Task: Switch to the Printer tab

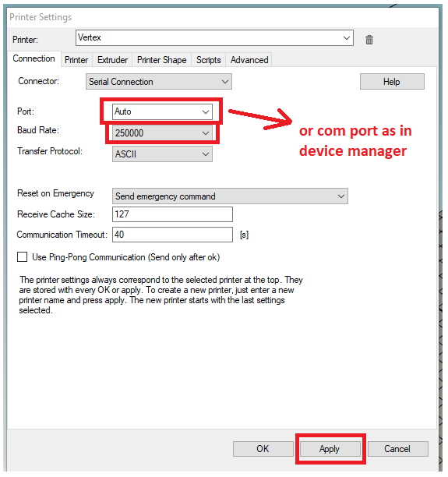Action: pyautogui.click(x=76, y=60)
